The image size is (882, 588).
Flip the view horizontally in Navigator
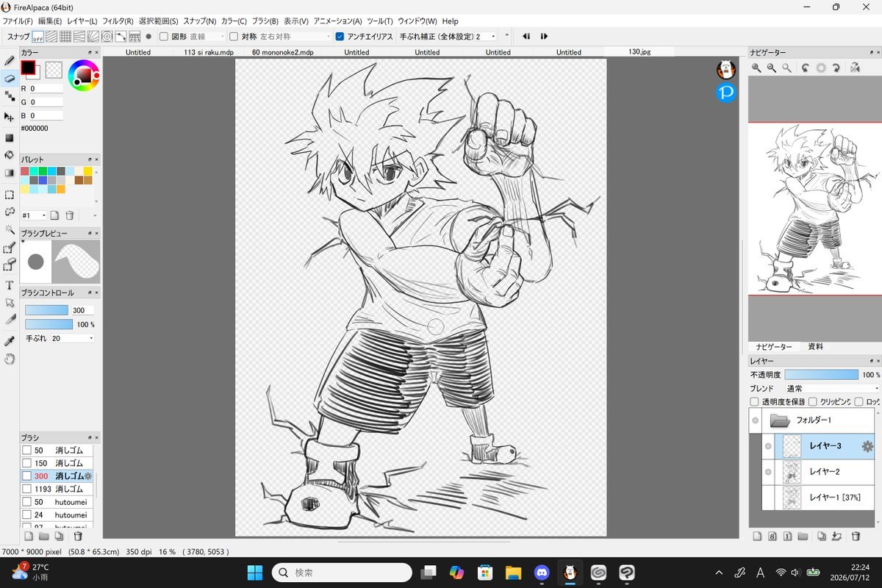pyautogui.click(x=855, y=68)
